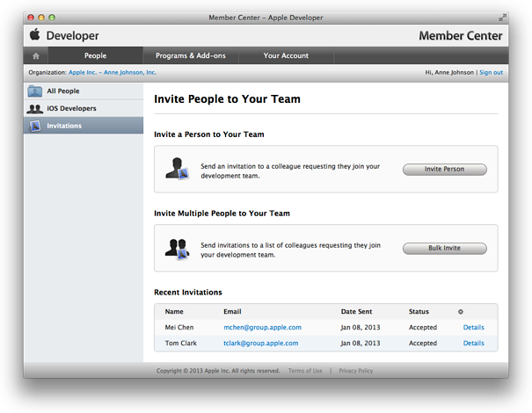Click the yellow minimize window button
The height and width of the screenshot is (413, 532).
[x=41, y=18]
